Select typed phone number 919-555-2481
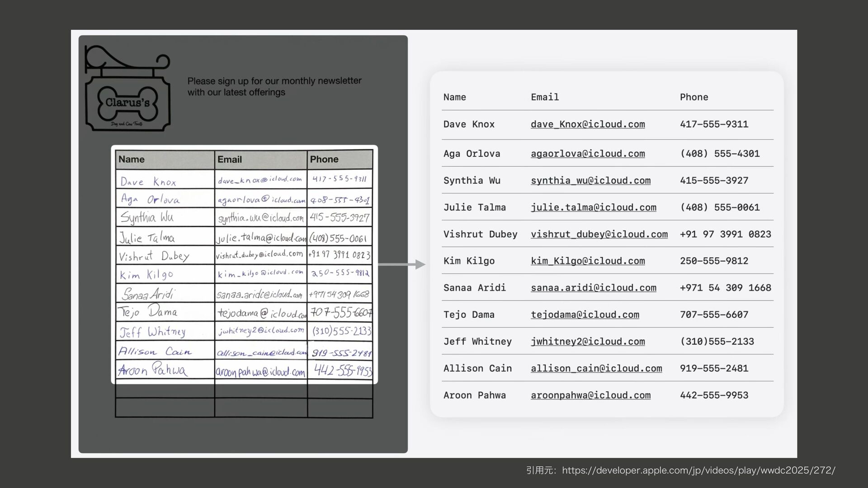The height and width of the screenshot is (488, 868). [714, 368]
